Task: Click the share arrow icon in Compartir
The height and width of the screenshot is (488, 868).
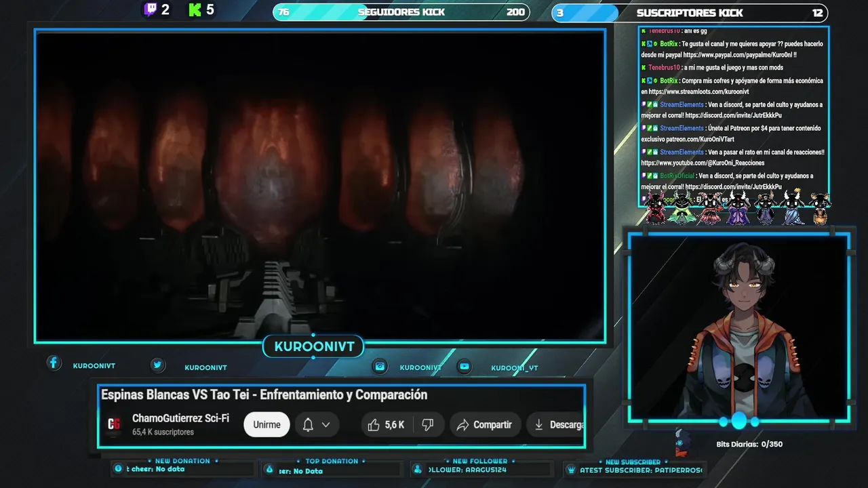Action: (x=462, y=425)
